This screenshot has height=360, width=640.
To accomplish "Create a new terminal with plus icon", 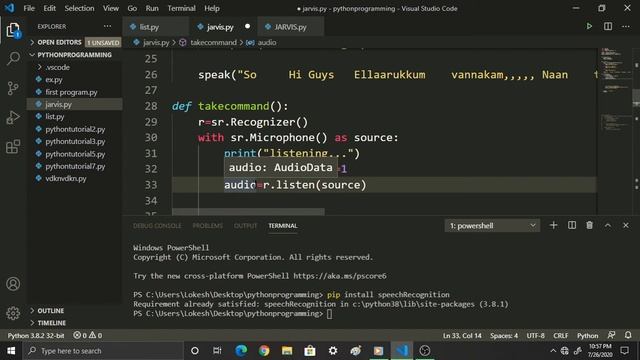I will [x=553, y=225].
